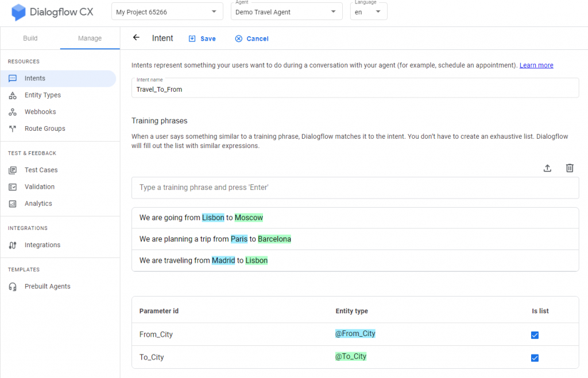
Task: Follow the Learn more link
Action: pos(536,65)
